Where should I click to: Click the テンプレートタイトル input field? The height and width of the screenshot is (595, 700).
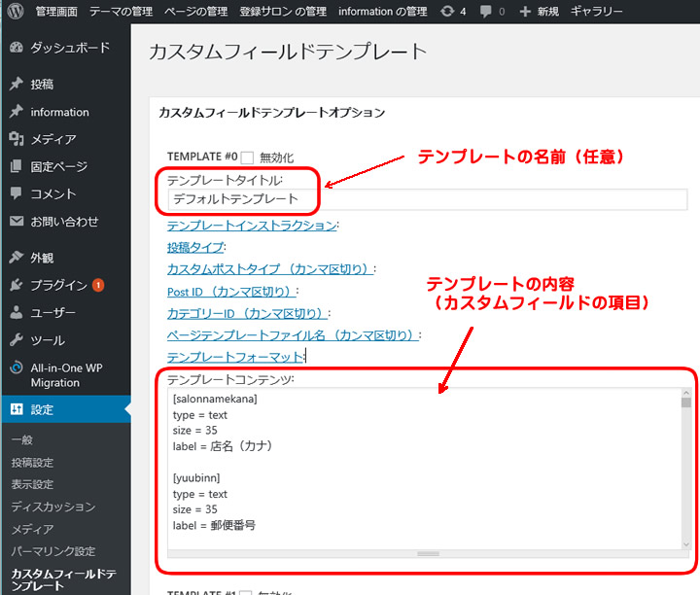[x=427, y=199]
